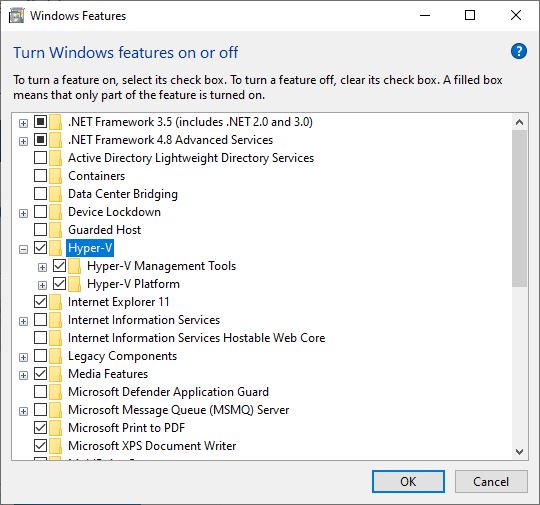The height and width of the screenshot is (505, 540).
Task: Click folder icon beside Microsoft Print to PDF
Action: 55,428
